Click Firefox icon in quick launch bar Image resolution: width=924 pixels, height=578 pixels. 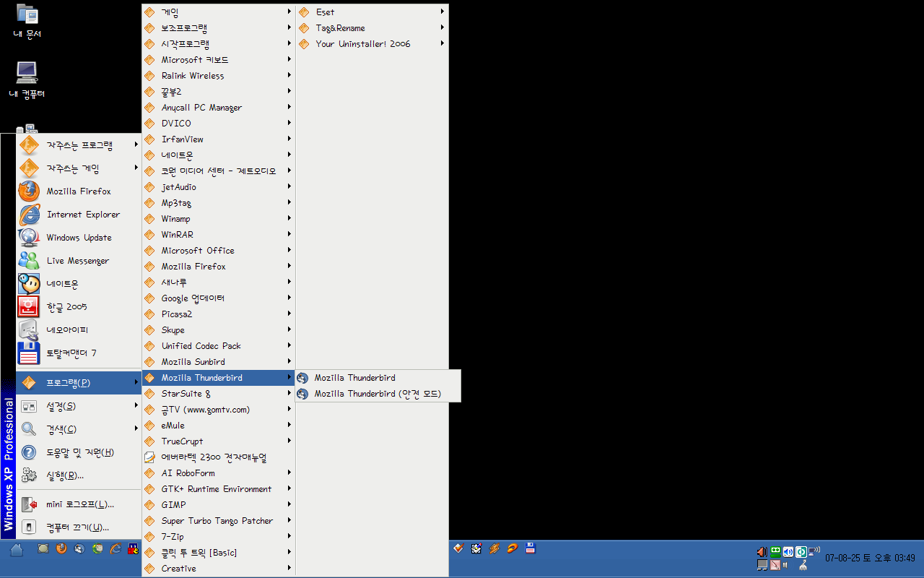61,548
